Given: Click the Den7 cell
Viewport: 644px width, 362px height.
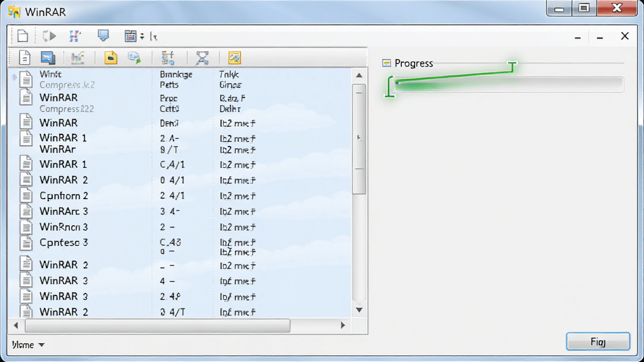Looking at the screenshot, I should [x=169, y=123].
